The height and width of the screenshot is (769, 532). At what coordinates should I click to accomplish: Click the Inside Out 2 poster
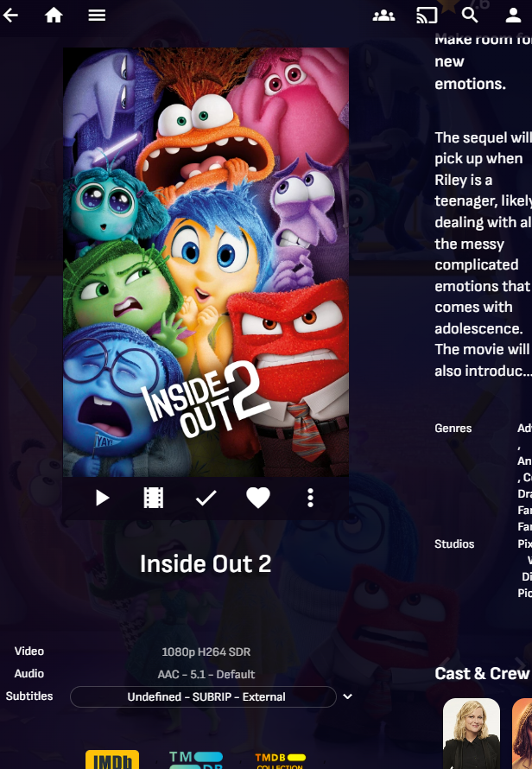coord(206,262)
